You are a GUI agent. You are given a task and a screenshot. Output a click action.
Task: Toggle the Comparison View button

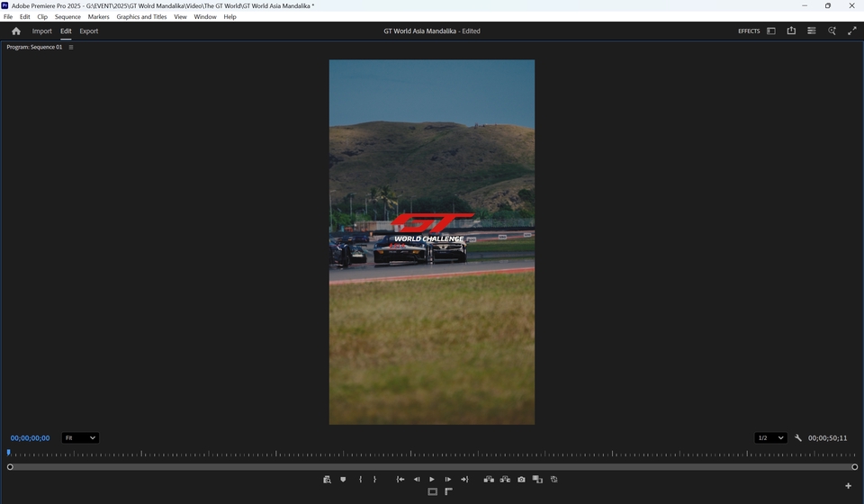537,480
